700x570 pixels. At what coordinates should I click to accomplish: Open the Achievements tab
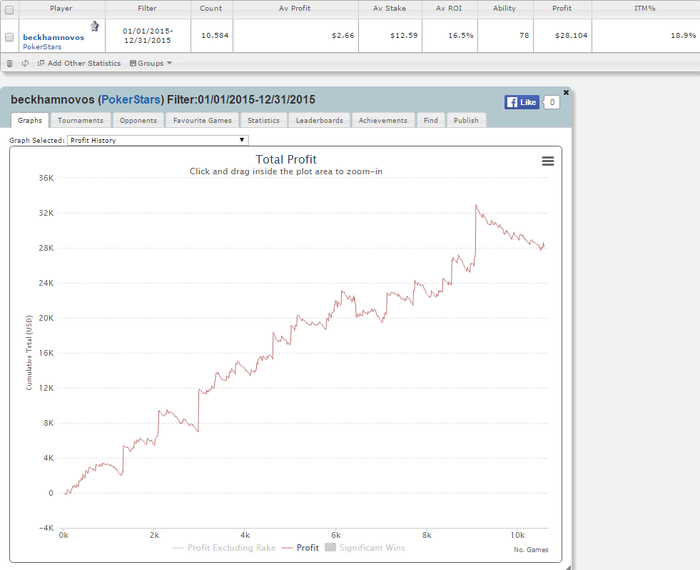click(x=383, y=120)
